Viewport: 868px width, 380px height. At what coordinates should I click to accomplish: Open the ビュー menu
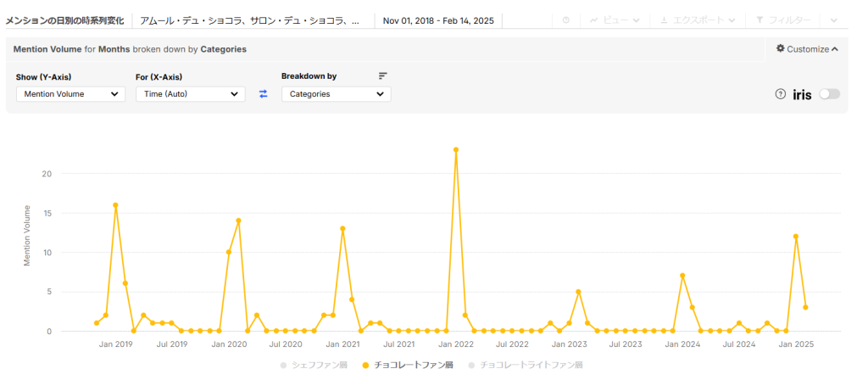point(615,20)
